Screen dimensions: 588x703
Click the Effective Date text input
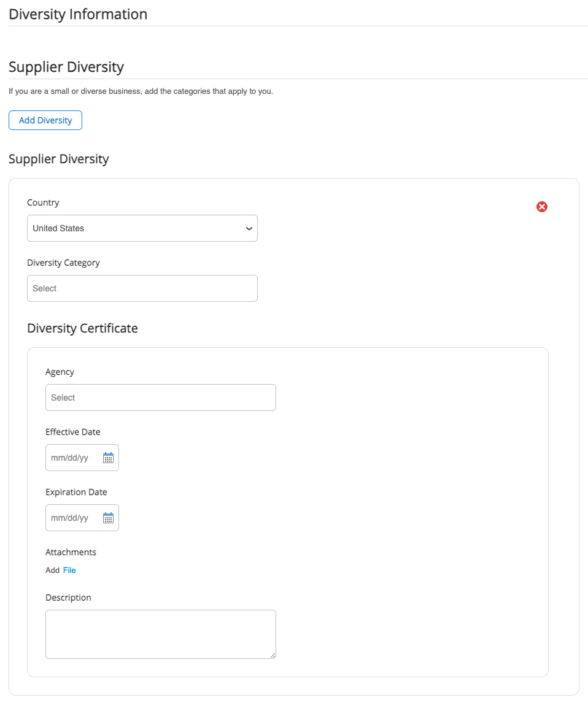72,458
